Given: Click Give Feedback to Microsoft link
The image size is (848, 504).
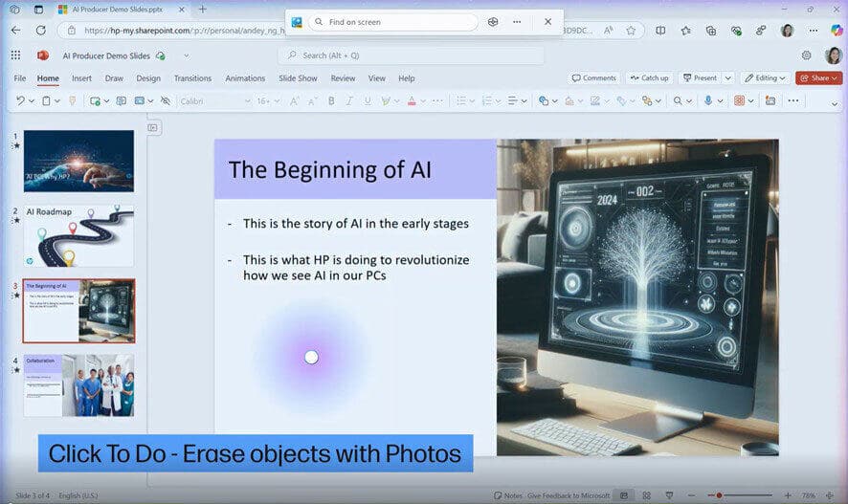Looking at the screenshot, I should pyautogui.click(x=569, y=495).
